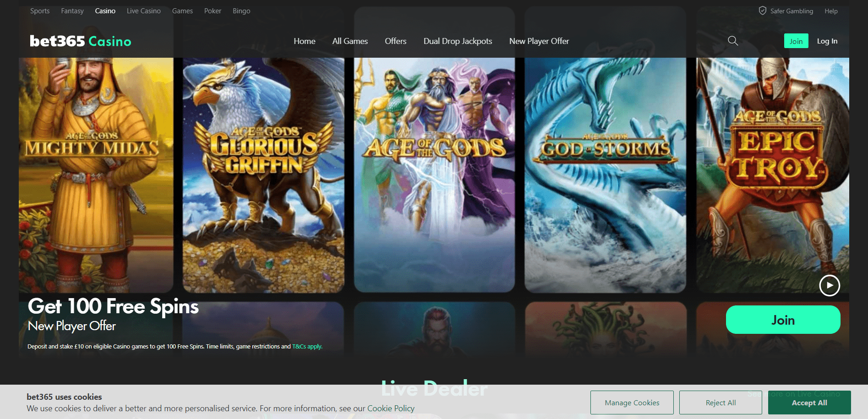Screen dimensions: 868x419
Task: Open Safer Gambling page
Action: click(792, 11)
